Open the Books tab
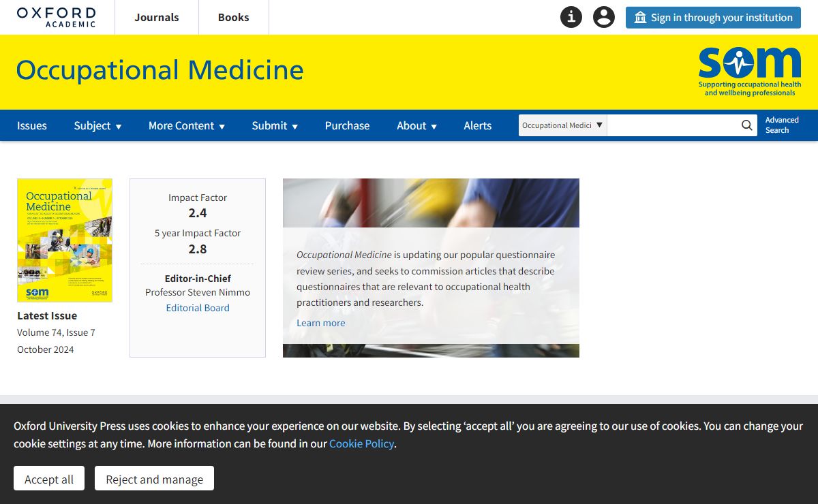Screen dimensions: 818x504 234,18
